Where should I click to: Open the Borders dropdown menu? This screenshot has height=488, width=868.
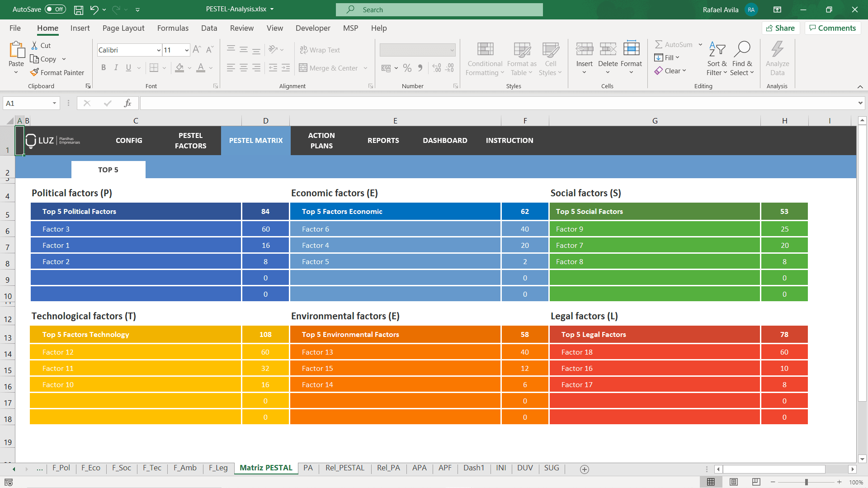164,68
